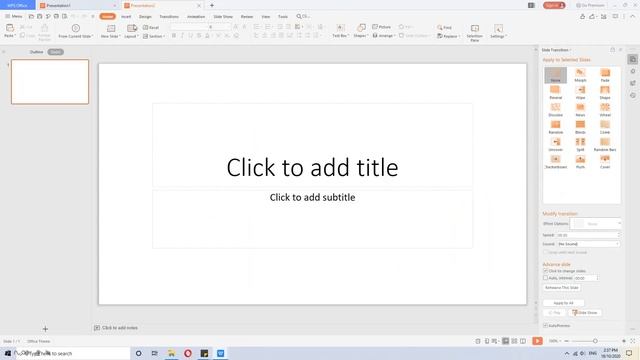
Task: Open the Menu button
Action: 14,16
